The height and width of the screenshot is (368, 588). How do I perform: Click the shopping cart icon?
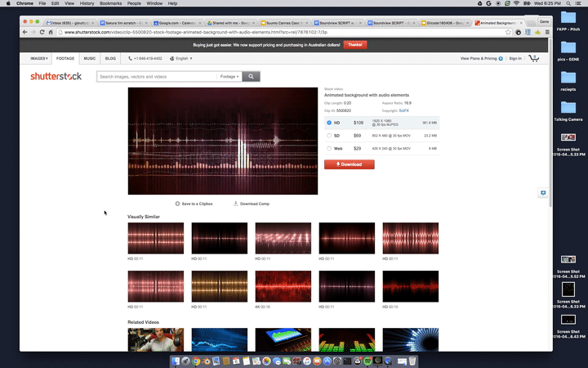point(534,59)
